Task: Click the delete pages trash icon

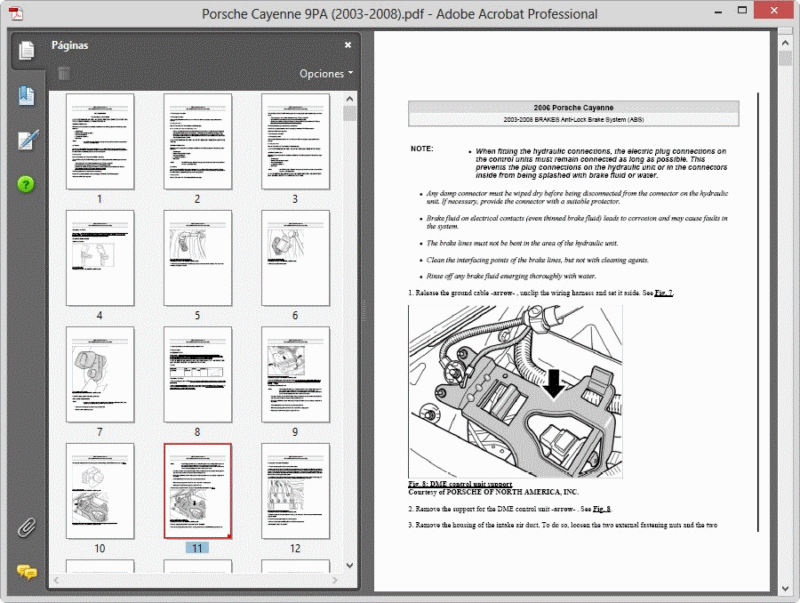Action: 62,72
